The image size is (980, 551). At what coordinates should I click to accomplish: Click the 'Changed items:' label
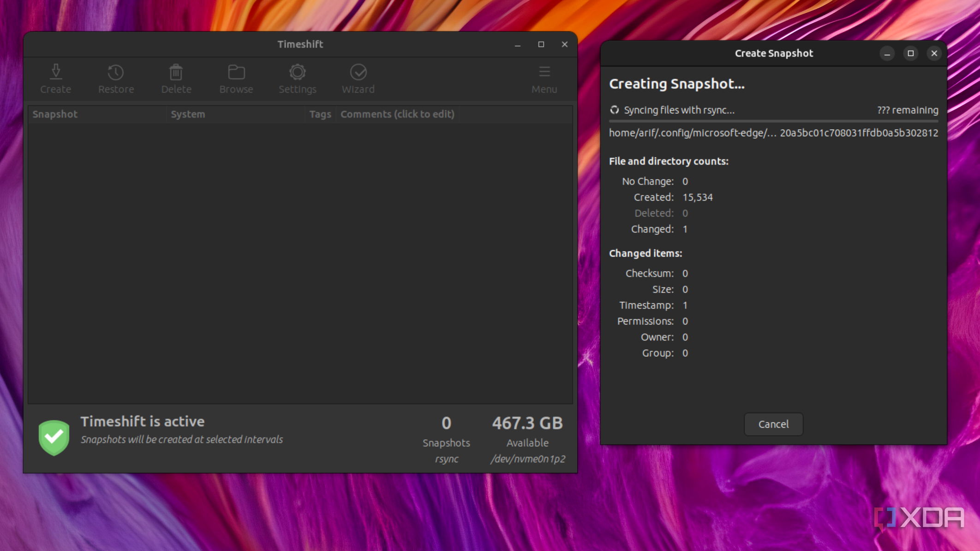[645, 253]
